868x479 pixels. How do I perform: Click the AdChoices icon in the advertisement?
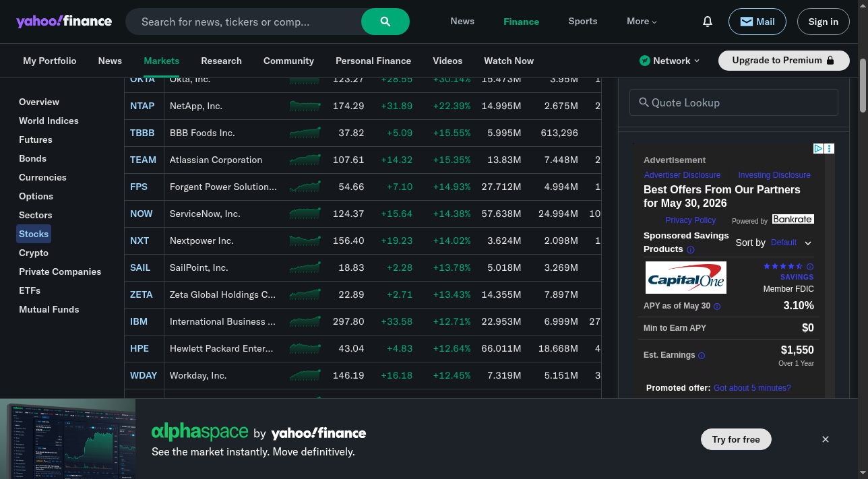[818, 148]
